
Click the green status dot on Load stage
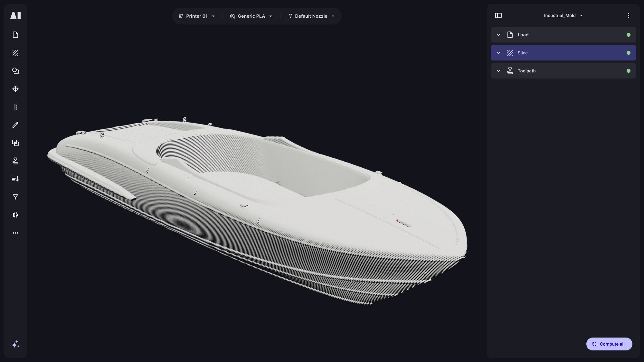point(629,35)
